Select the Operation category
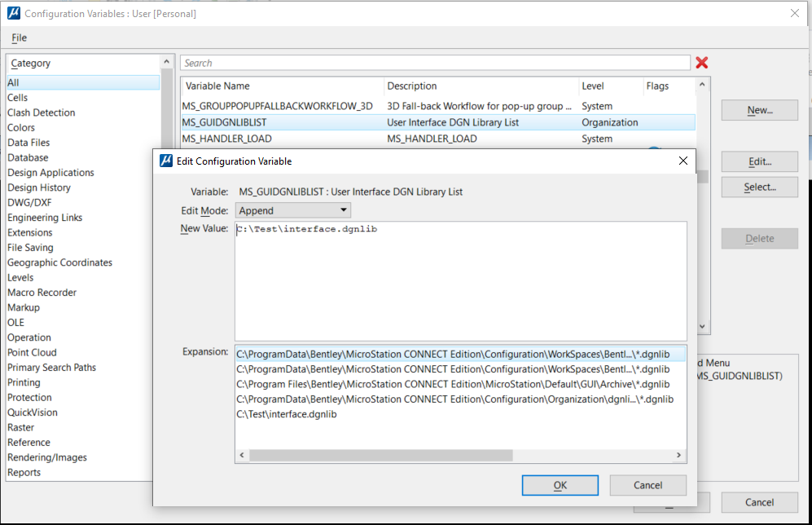Screen dimensions: 812x525 coord(80,337)
